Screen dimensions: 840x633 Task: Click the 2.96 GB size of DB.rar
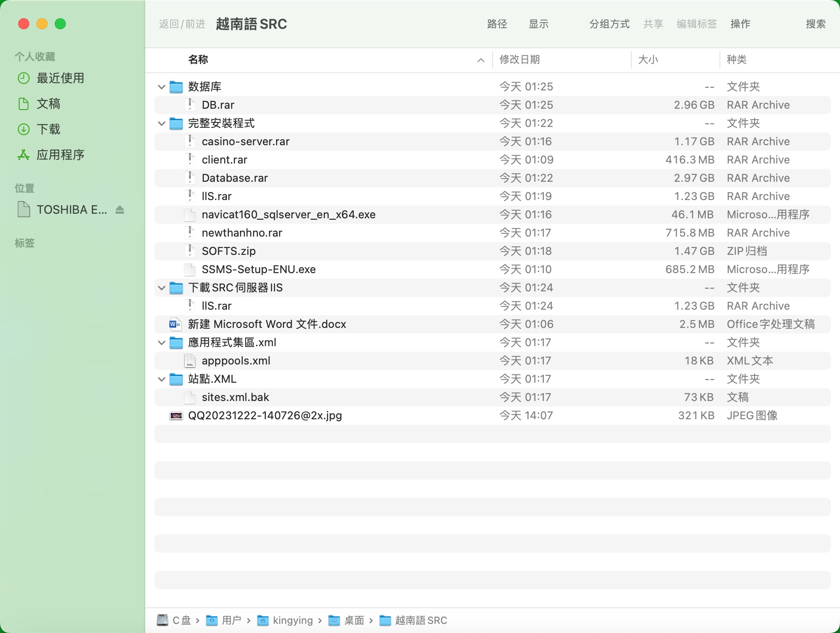click(x=694, y=105)
